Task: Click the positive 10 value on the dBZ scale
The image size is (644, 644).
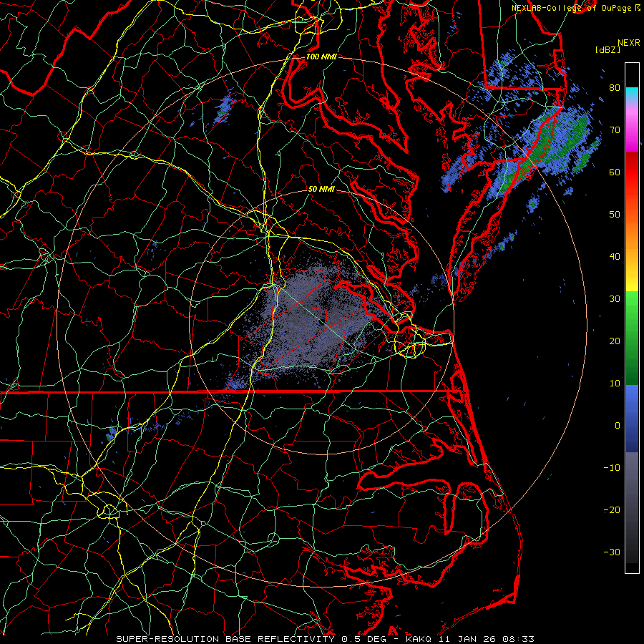Action: 615,384
